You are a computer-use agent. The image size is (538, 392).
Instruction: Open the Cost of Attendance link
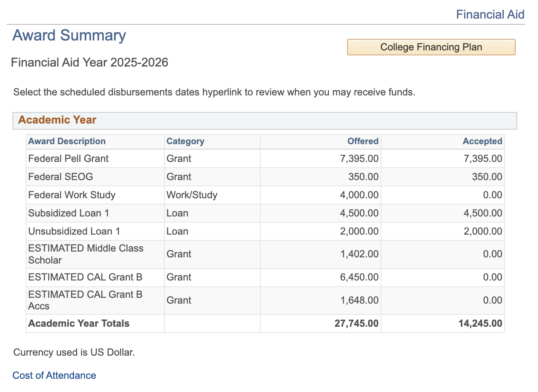[54, 375]
